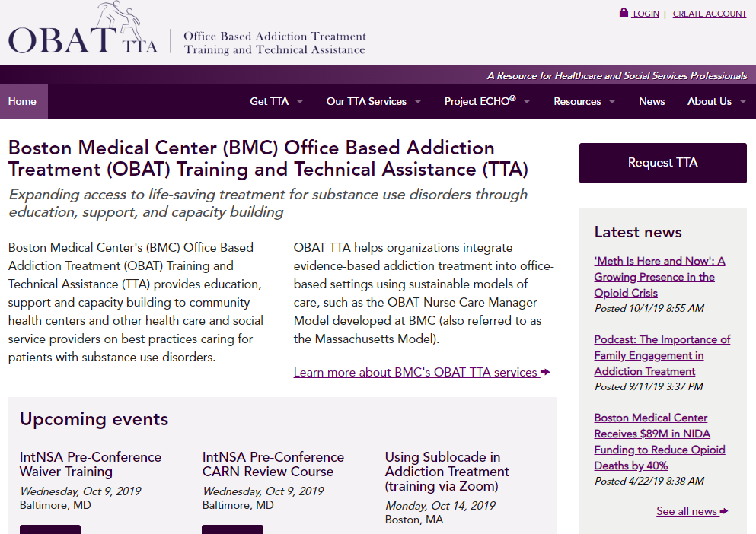Image resolution: width=756 pixels, height=534 pixels.
Task: Select IntNSA Pre-Conference CARN Review Course title
Action: click(273, 464)
